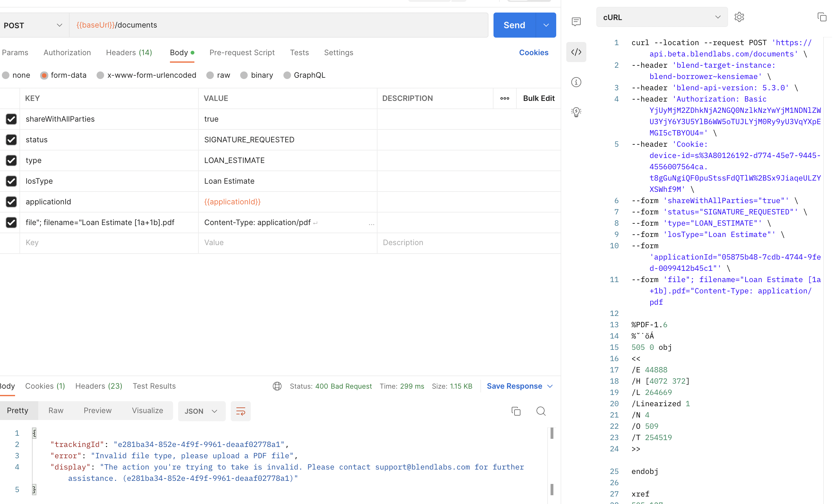Screen dimensions: 834x504
Task: View request documentation info icon
Action: pos(576,82)
